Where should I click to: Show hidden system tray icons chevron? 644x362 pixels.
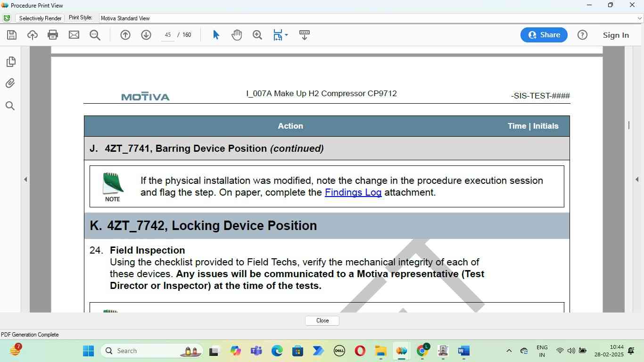click(509, 351)
